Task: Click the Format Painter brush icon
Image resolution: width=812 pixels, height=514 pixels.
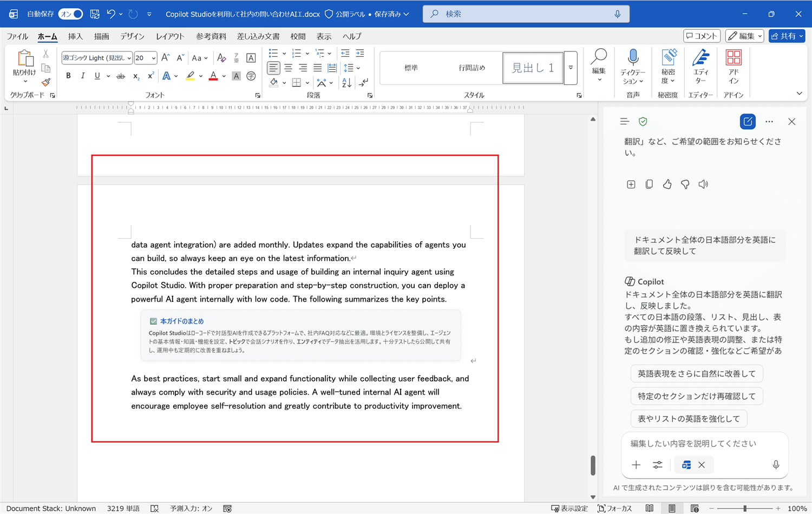Action: pos(46,82)
